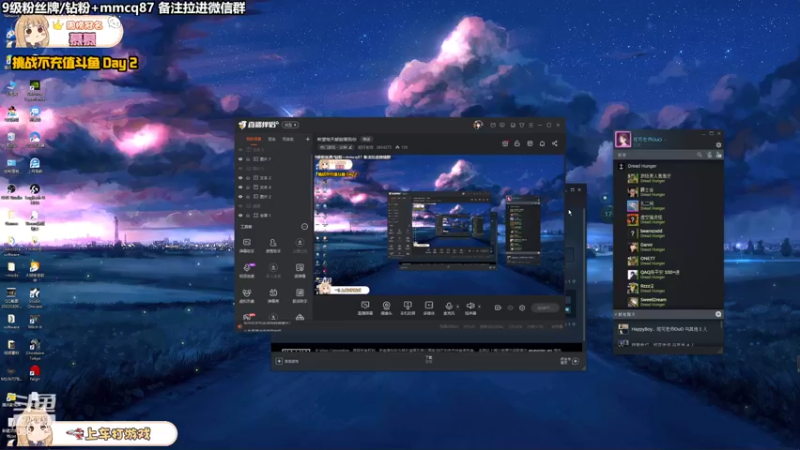Open the red Feign desktop shortcut

[x=35, y=373]
